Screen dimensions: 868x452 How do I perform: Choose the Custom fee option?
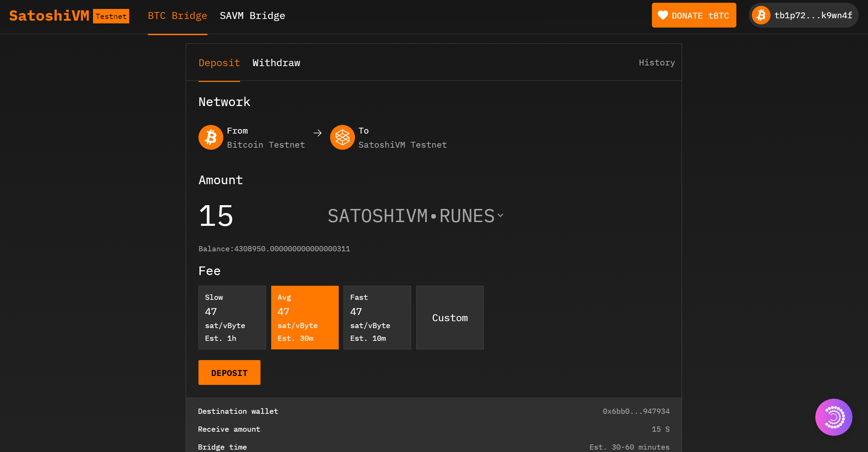pos(450,317)
